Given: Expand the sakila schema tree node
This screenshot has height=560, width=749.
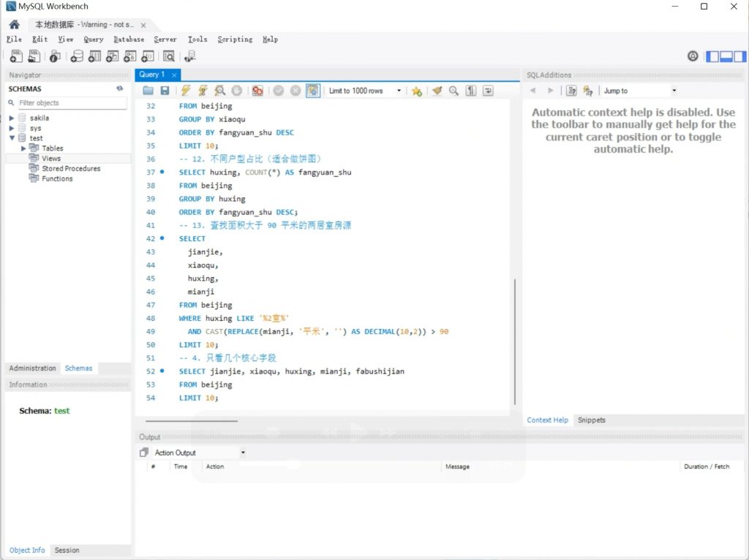Looking at the screenshot, I should coord(12,118).
